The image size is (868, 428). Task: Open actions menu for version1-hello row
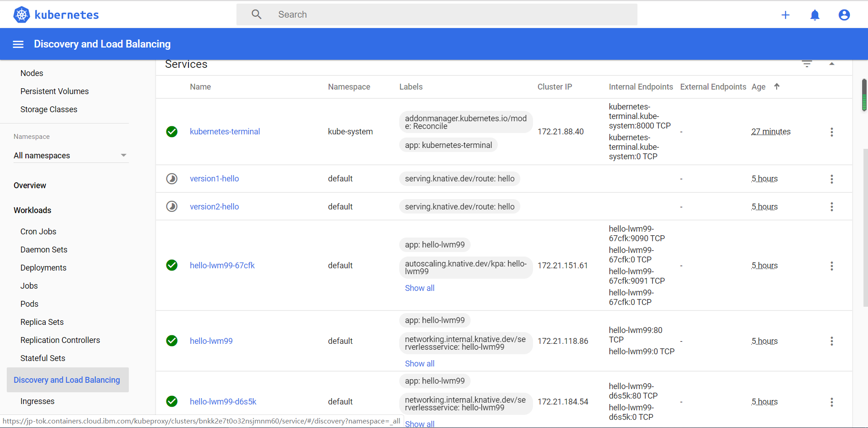[x=831, y=179]
